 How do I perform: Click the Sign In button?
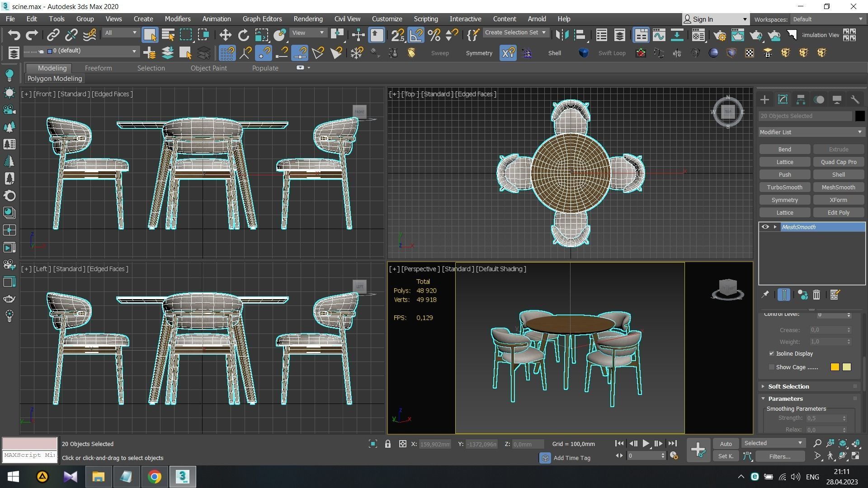[x=715, y=19]
